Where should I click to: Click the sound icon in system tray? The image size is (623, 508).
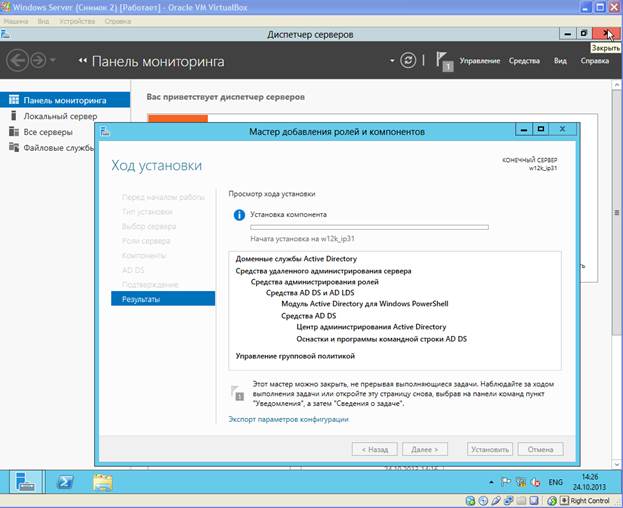tap(536, 482)
